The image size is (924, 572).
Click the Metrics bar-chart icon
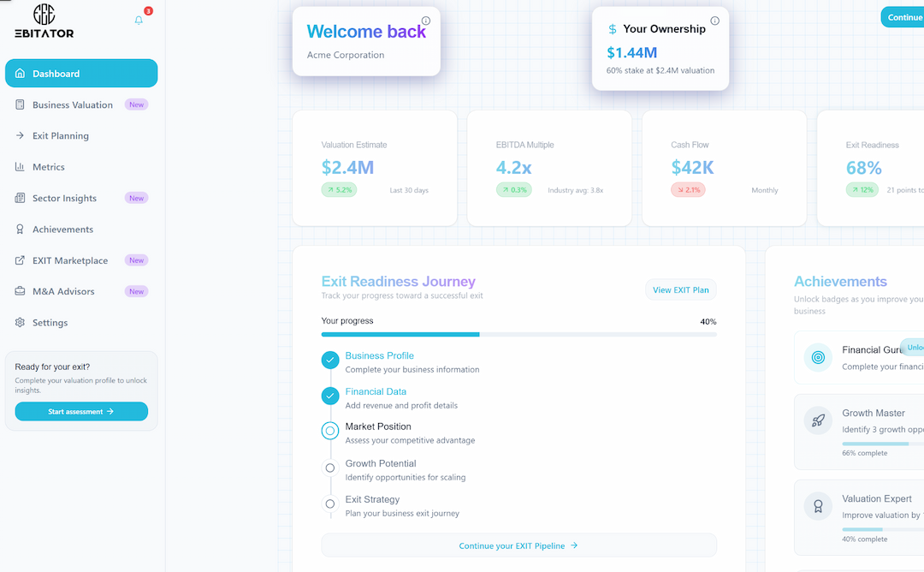pyautogui.click(x=19, y=167)
